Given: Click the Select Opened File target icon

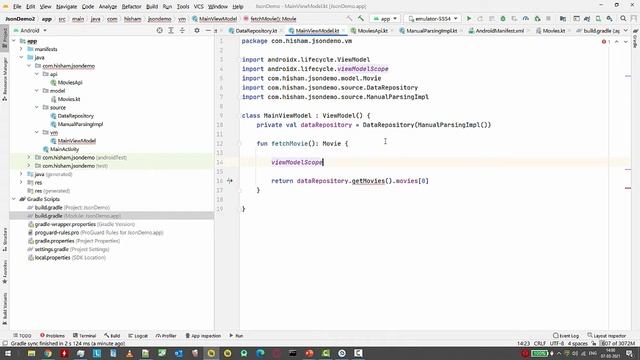Looking at the screenshot, I should (160, 31).
